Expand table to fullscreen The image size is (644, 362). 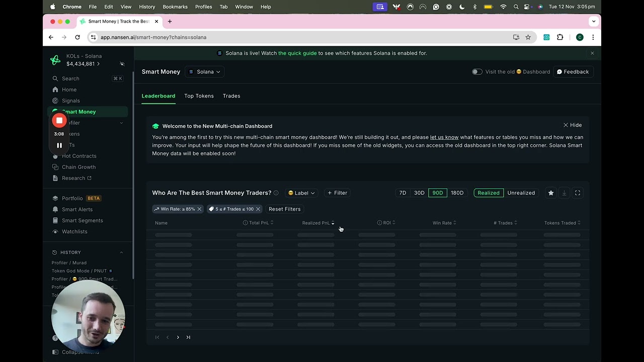pyautogui.click(x=578, y=193)
